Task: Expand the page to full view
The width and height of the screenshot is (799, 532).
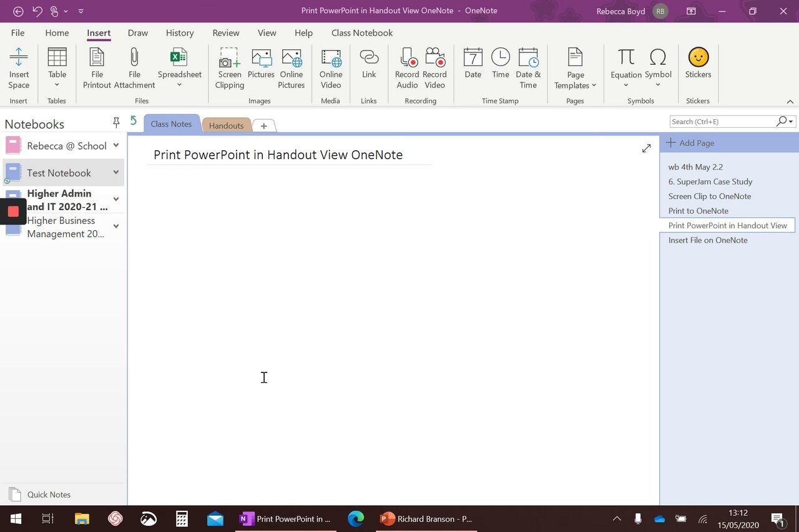Action: pos(646,148)
